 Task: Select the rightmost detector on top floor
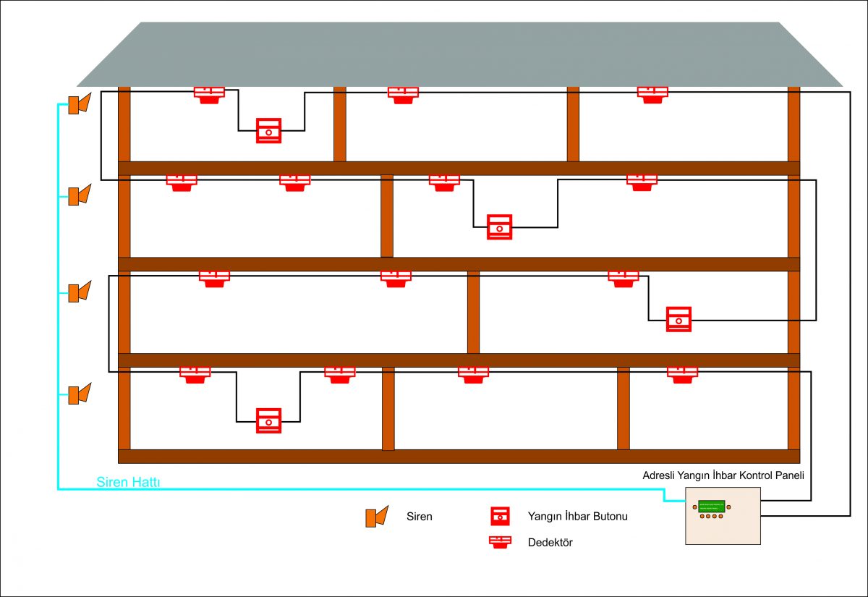coord(652,95)
